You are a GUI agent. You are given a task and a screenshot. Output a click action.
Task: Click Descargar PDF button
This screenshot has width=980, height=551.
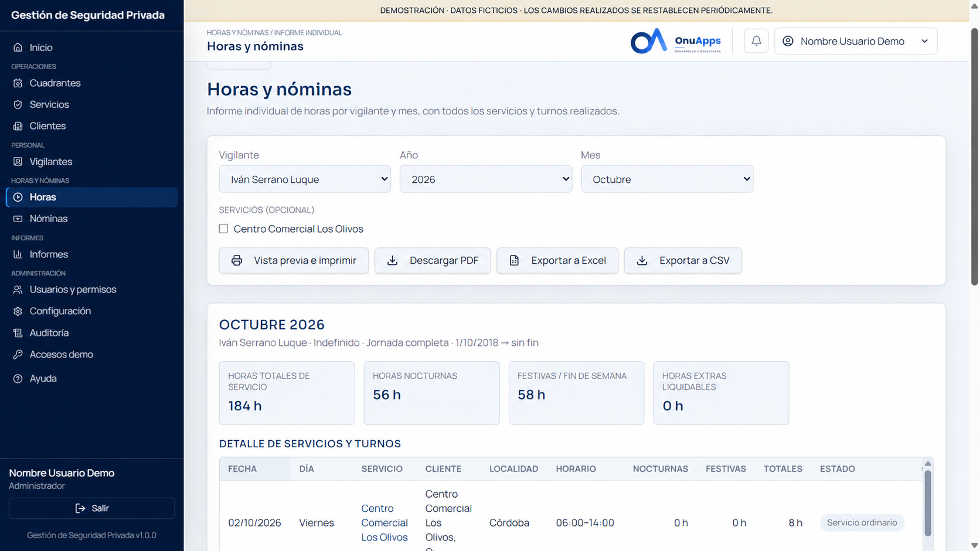pyautogui.click(x=433, y=260)
